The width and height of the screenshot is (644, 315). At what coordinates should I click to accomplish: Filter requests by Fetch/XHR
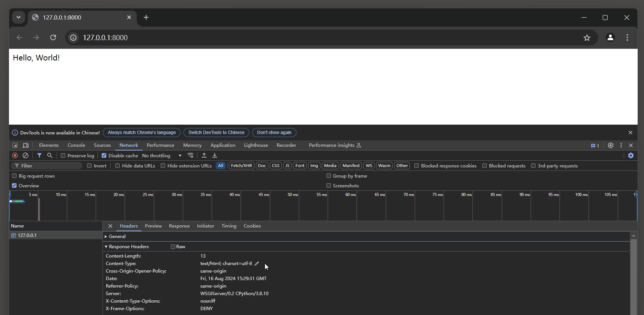point(242,166)
